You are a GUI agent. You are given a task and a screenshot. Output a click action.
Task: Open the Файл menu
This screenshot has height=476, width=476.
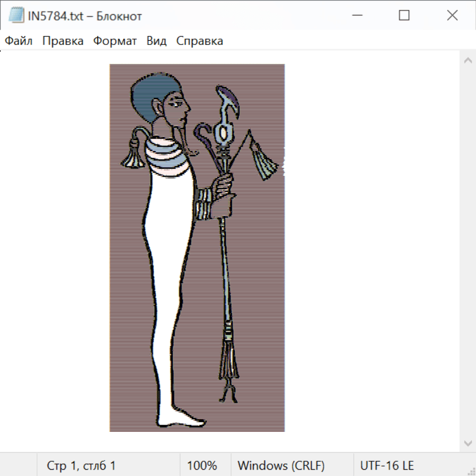click(x=19, y=41)
